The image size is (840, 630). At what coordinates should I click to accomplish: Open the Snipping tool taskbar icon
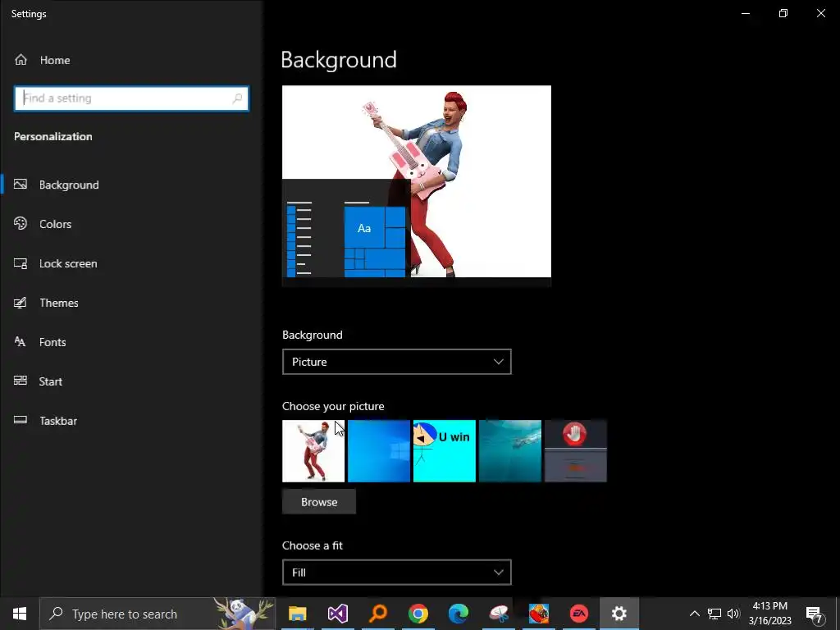click(499, 614)
